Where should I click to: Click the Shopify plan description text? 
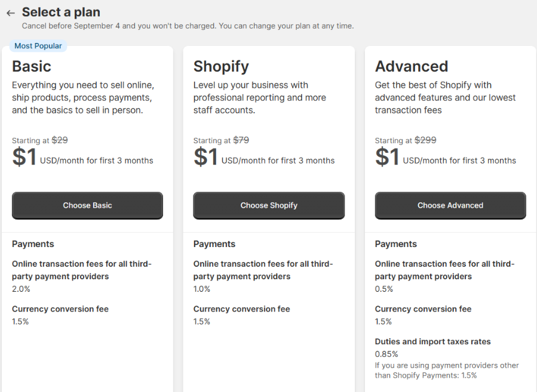tap(260, 97)
